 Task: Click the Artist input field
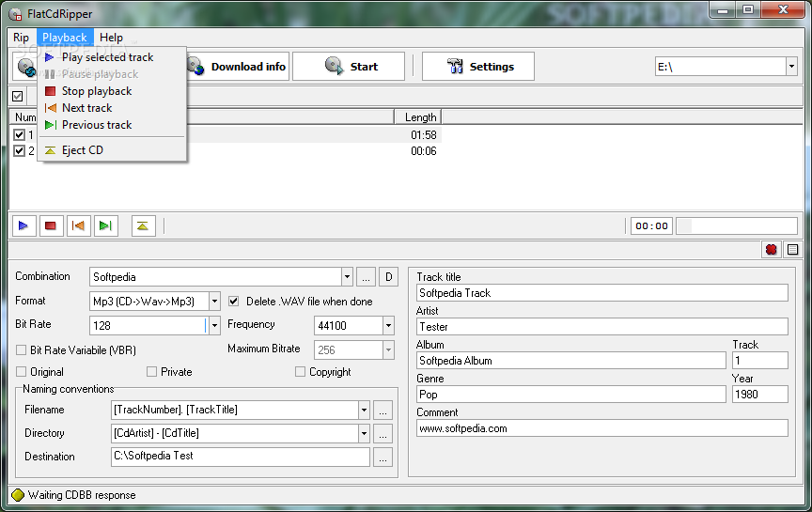pyautogui.click(x=602, y=327)
